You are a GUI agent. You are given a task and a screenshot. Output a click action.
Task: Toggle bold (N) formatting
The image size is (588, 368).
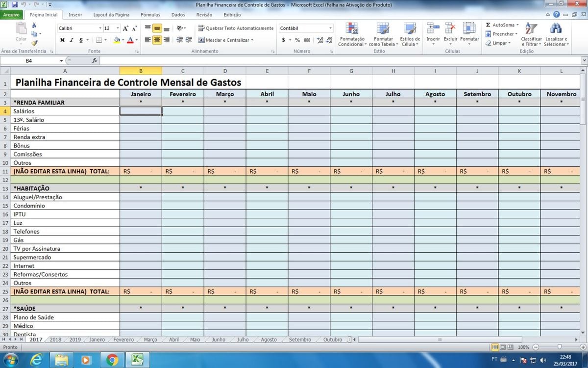pyautogui.click(x=62, y=40)
